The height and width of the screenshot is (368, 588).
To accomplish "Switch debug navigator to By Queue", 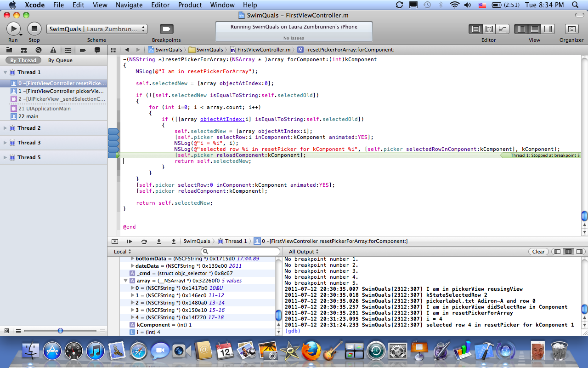I will pyautogui.click(x=60, y=60).
